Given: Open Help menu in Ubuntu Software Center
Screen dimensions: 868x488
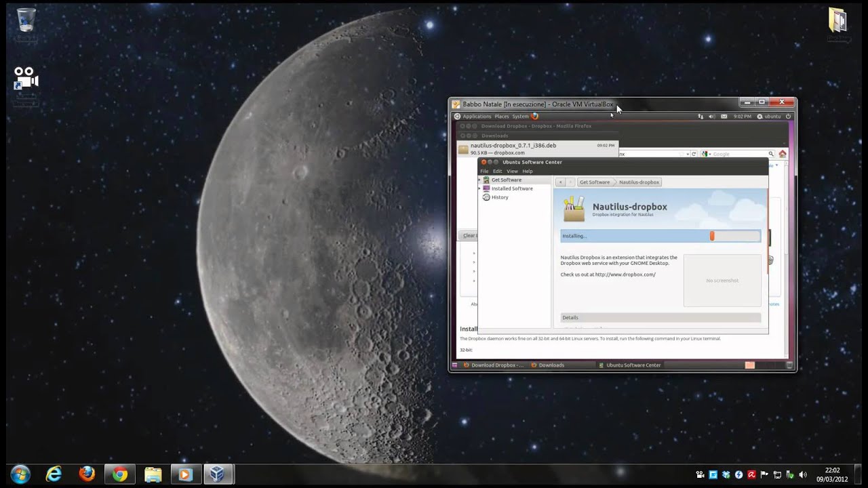Looking at the screenshot, I should [528, 171].
